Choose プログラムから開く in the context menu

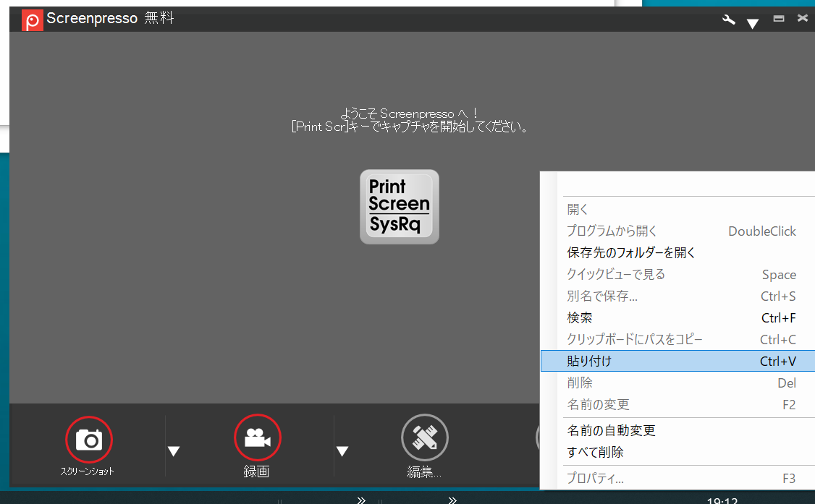point(677,231)
